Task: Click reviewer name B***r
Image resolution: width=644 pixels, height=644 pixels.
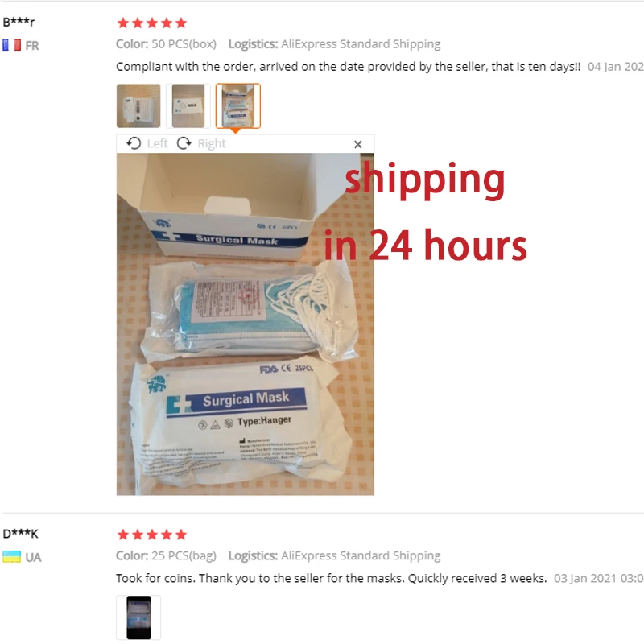Action: point(19,22)
